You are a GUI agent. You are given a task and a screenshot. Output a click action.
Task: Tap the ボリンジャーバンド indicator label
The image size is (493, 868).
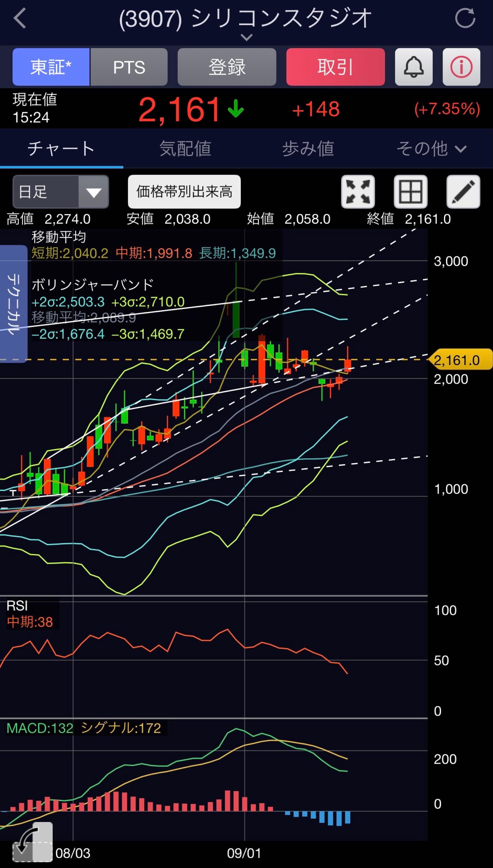pyautogui.click(x=93, y=285)
